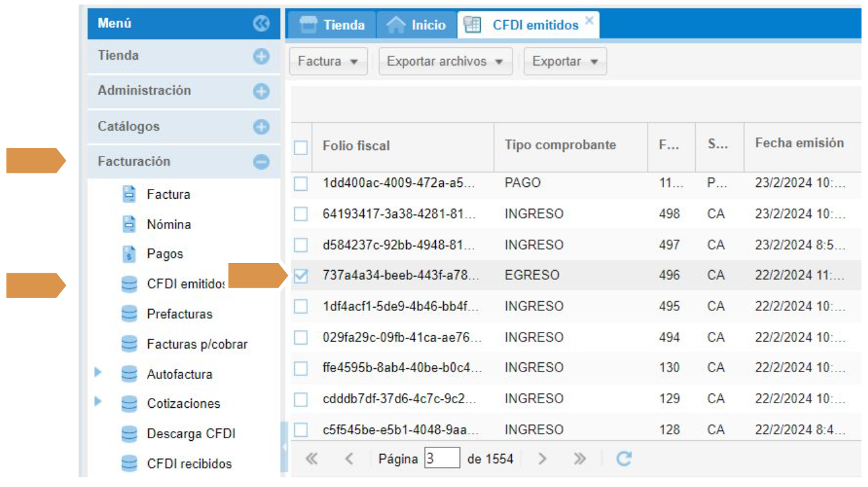Sort by the Fecha emisión column header

(x=798, y=144)
